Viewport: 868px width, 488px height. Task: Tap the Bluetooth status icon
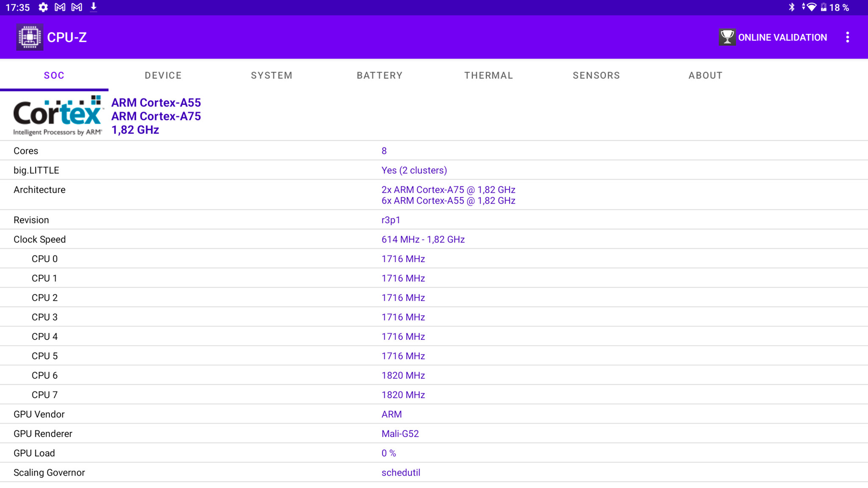click(x=791, y=7)
